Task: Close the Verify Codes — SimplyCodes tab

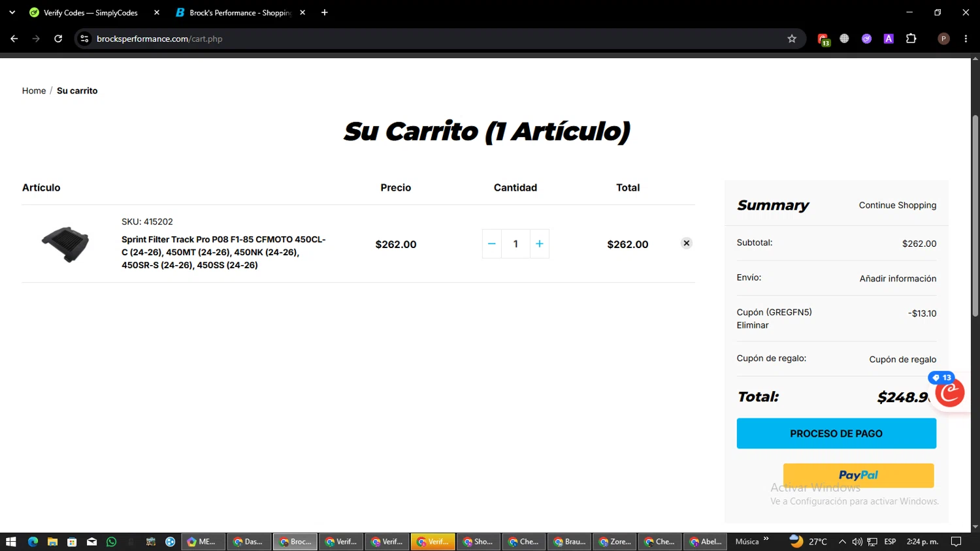Action: coord(157,12)
